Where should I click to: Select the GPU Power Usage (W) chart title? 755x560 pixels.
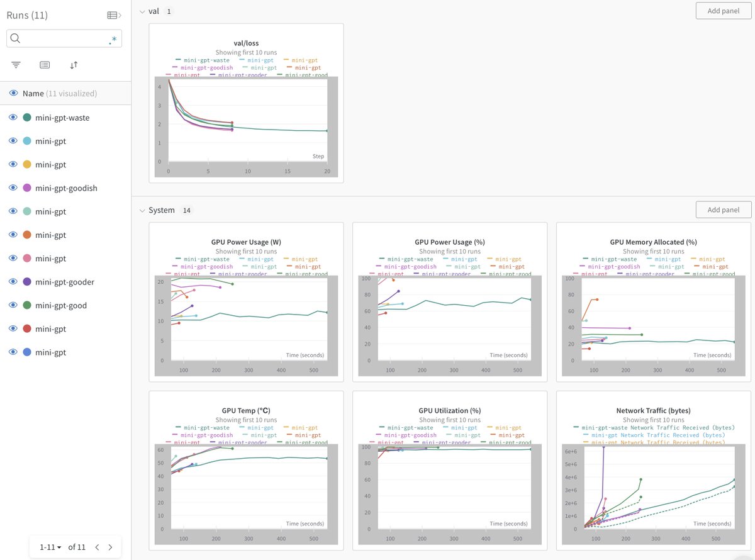246,242
